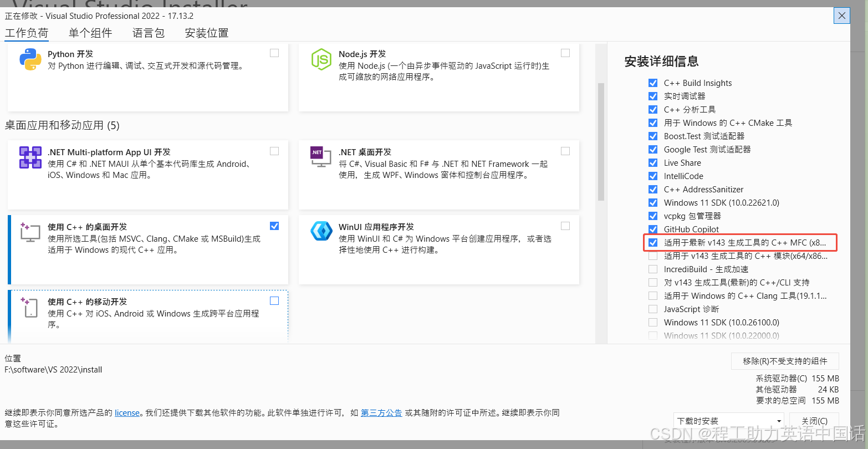Click the Python development icon
The height and width of the screenshot is (449, 868).
click(30, 60)
